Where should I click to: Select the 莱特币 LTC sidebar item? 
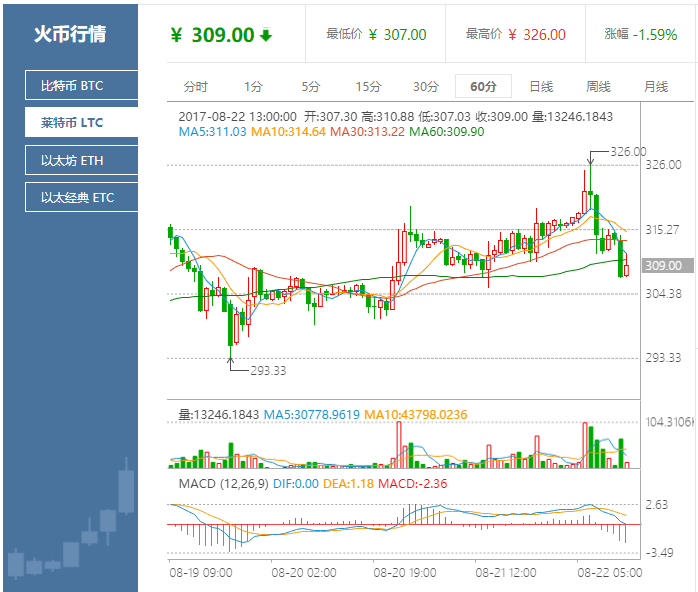(81, 122)
